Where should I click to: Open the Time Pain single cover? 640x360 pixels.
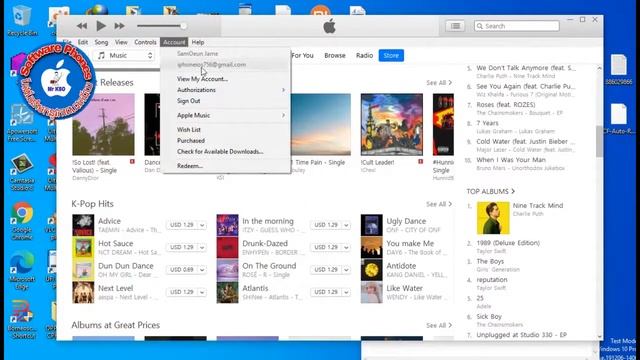[320, 124]
